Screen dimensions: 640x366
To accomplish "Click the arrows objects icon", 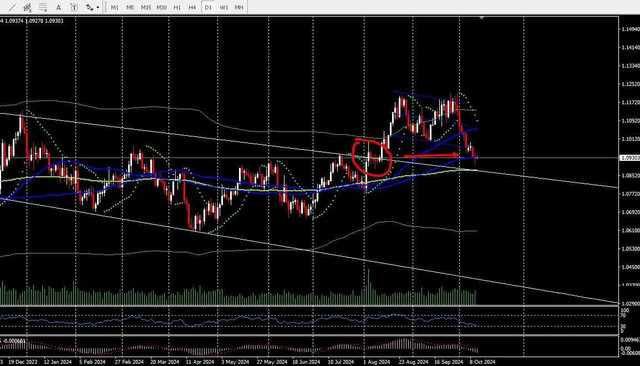I will point(89,7).
